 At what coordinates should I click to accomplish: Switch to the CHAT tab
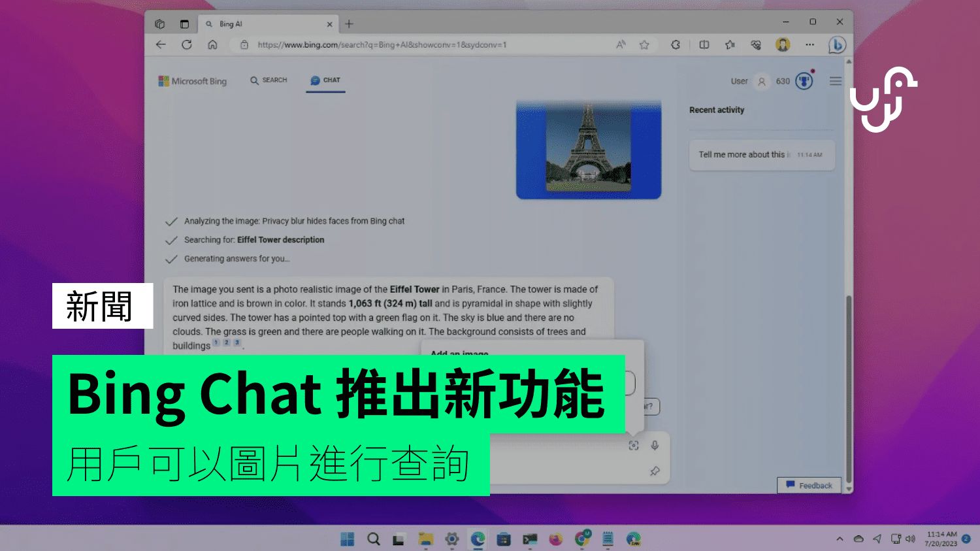[x=325, y=80]
